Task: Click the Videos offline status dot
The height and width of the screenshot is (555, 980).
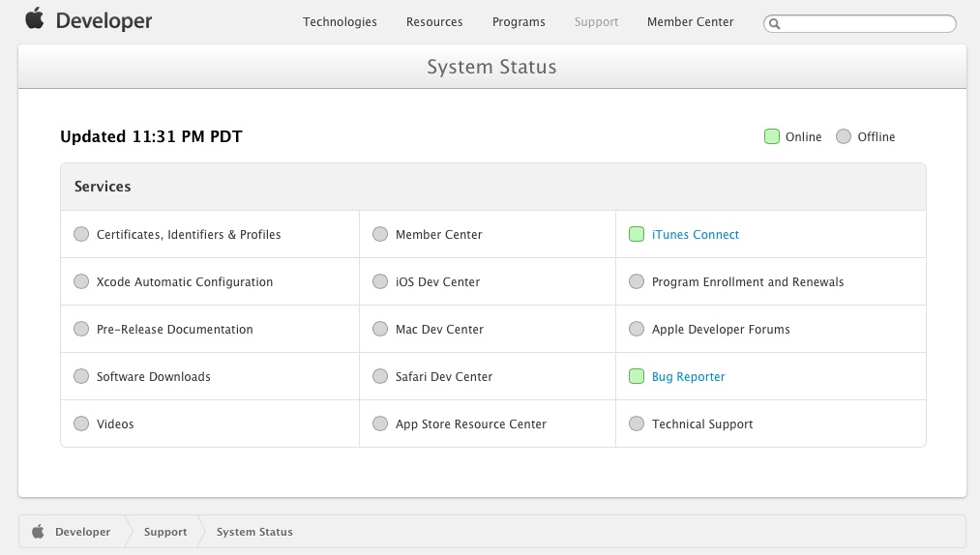Action: [81, 424]
